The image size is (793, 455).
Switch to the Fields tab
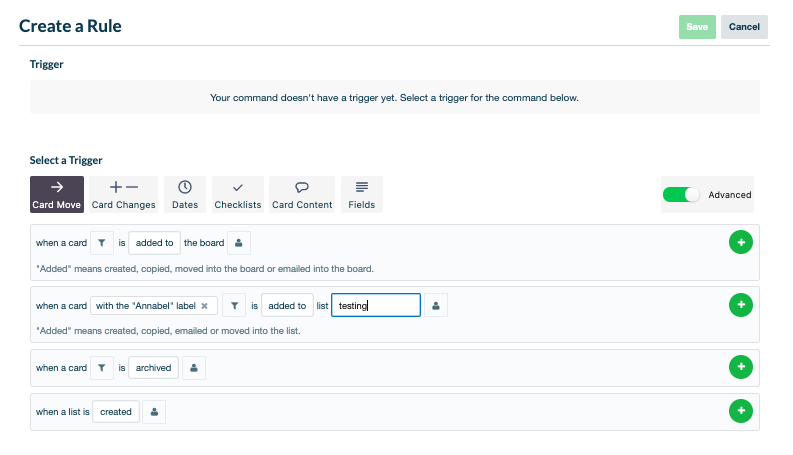(x=362, y=195)
